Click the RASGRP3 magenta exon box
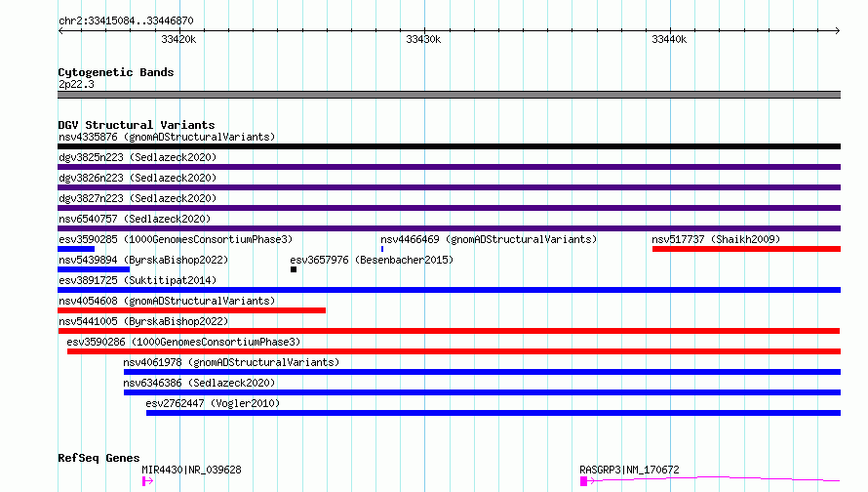868x492 pixels. [x=583, y=481]
